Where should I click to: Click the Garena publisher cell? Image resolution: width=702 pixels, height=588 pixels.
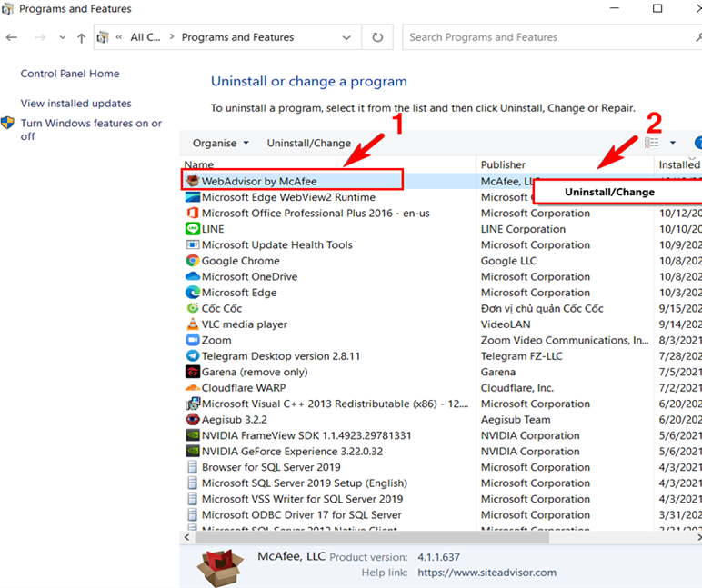click(497, 372)
